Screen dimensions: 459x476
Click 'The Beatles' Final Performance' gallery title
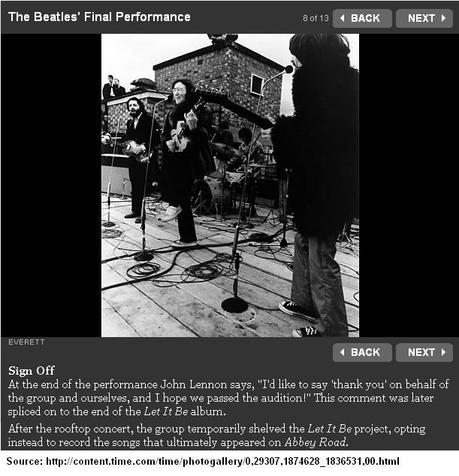(99, 17)
